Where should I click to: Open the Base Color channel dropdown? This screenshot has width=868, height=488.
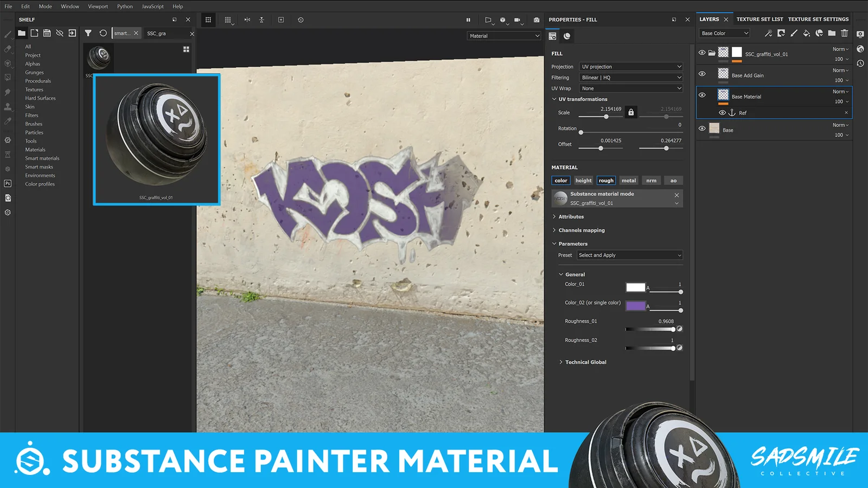(724, 33)
